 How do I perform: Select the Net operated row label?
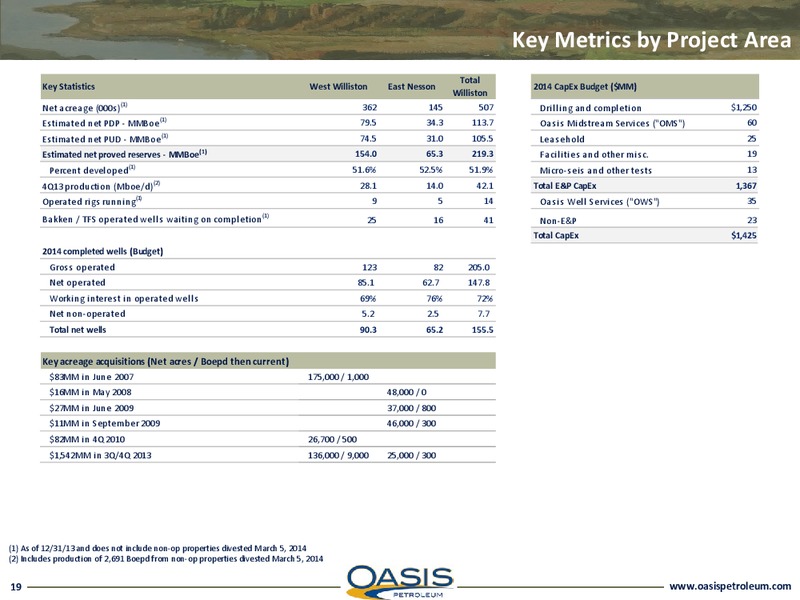pyautogui.click(x=77, y=282)
